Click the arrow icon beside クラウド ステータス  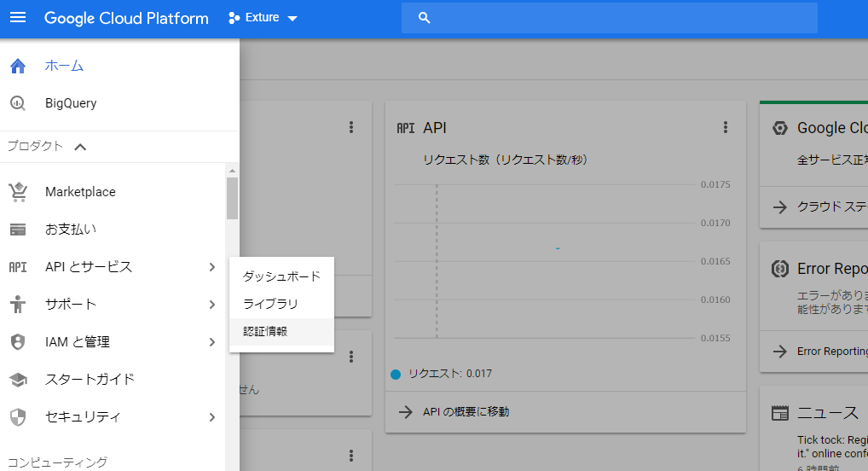coord(779,207)
